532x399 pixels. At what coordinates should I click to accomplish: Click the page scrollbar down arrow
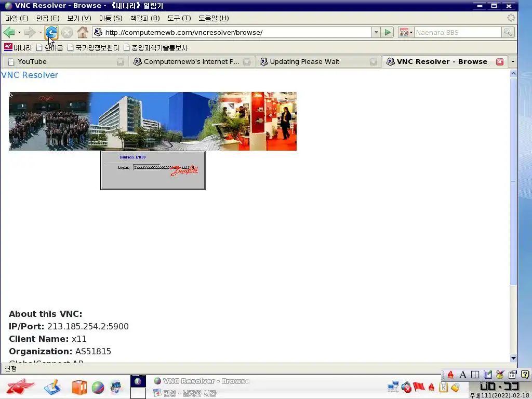tap(513, 358)
